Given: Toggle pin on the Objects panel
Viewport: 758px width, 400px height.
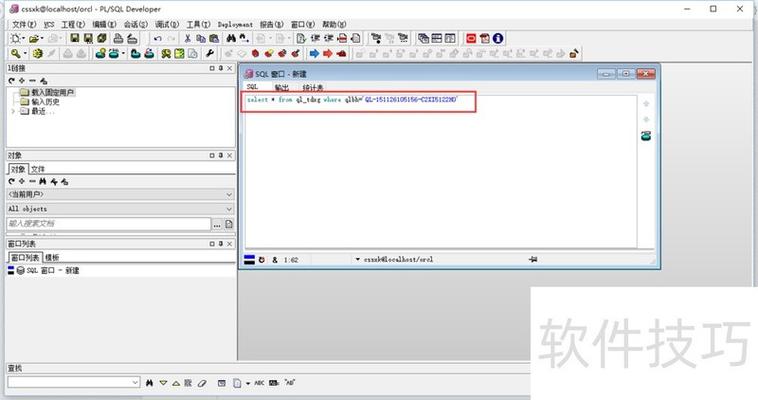Looking at the screenshot, I should [220, 155].
